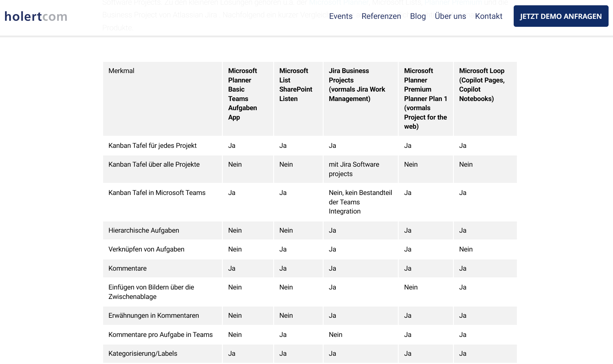The width and height of the screenshot is (613, 364).
Task: Open the Kontakt page
Action: pos(489,16)
